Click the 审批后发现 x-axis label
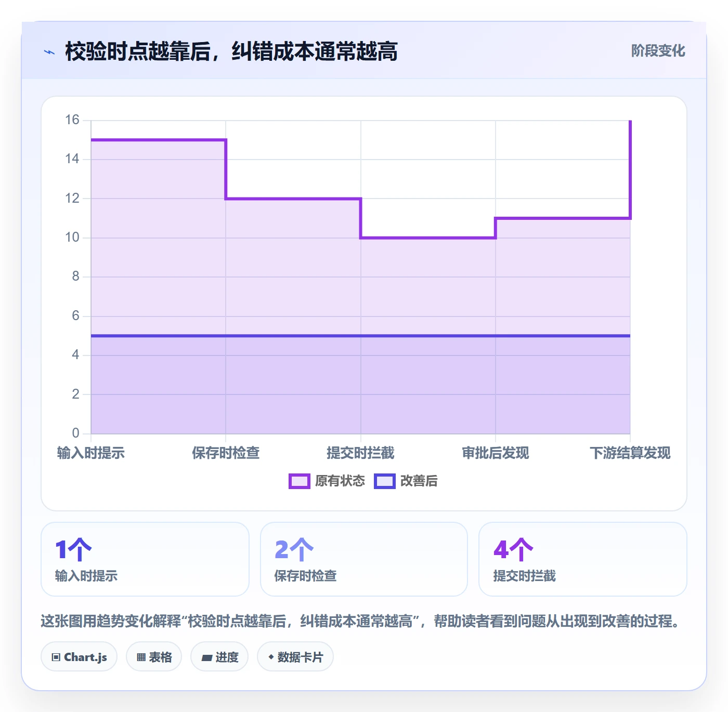728x712 pixels. pos(496,453)
